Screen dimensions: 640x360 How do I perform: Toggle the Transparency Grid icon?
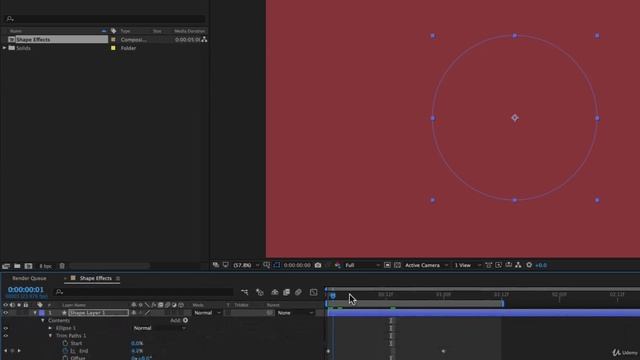397,265
